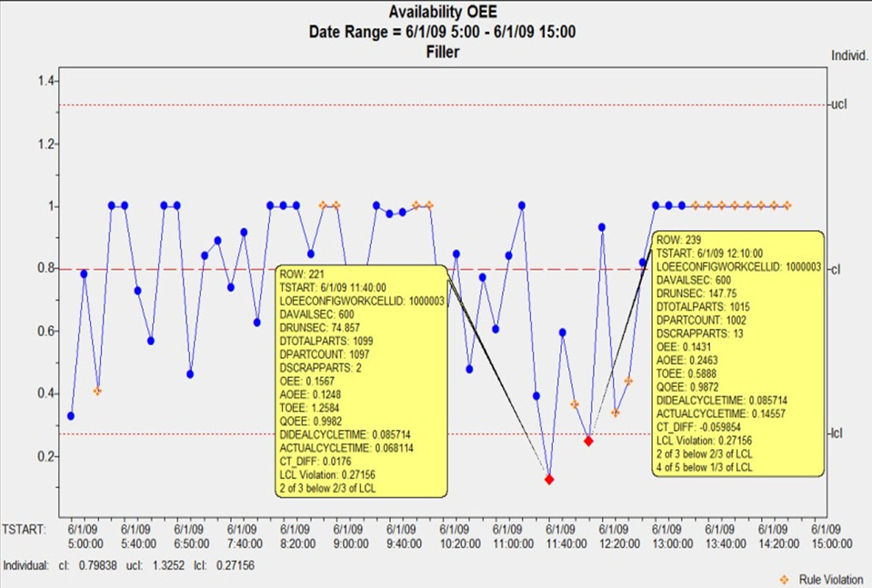Select the red diamond marker near 12:00
872x588 pixels.
tap(589, 442)
